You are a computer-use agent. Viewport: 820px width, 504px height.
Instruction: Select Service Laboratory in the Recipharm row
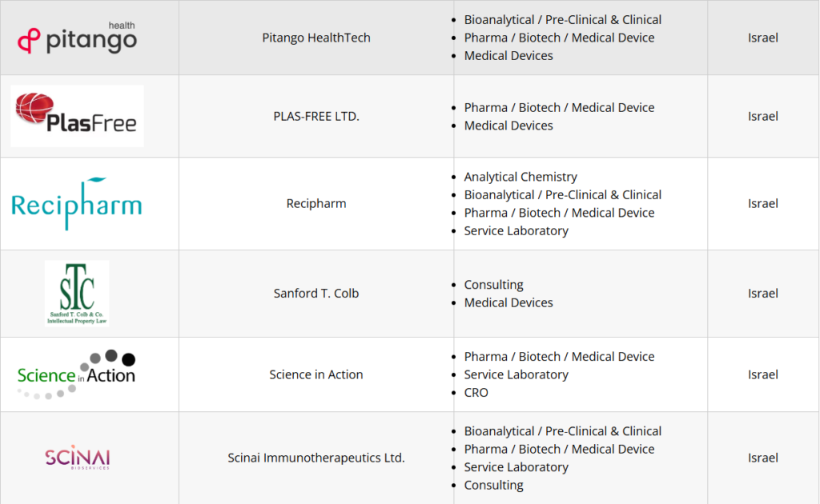(x=516, y=231)
